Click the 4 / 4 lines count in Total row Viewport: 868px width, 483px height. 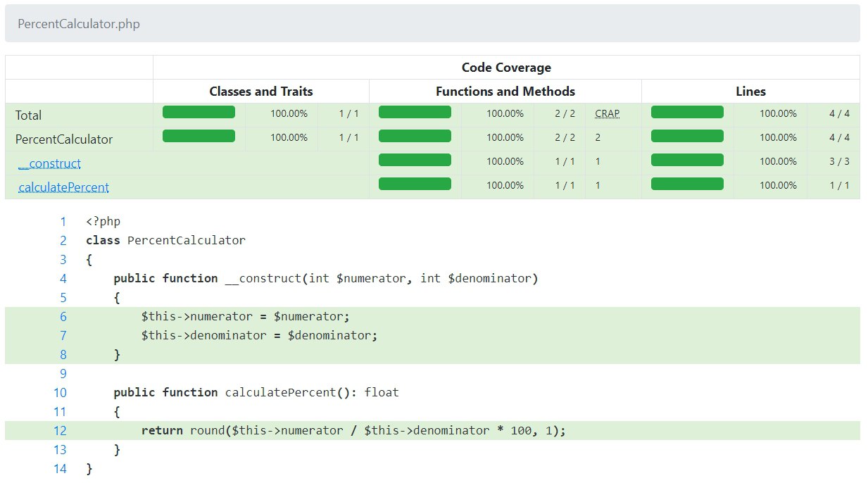pos(838,113)
